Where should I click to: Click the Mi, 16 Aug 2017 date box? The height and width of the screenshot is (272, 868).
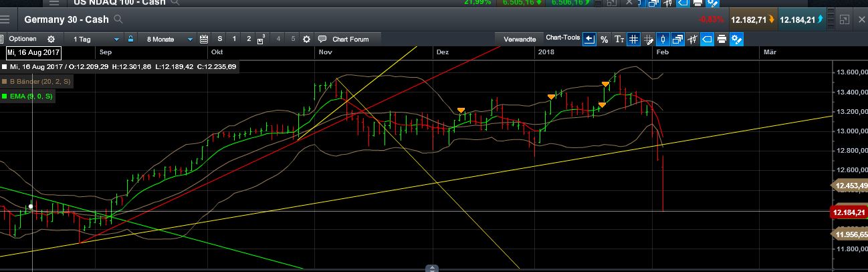pyautogui.click(x=33, y=52)
